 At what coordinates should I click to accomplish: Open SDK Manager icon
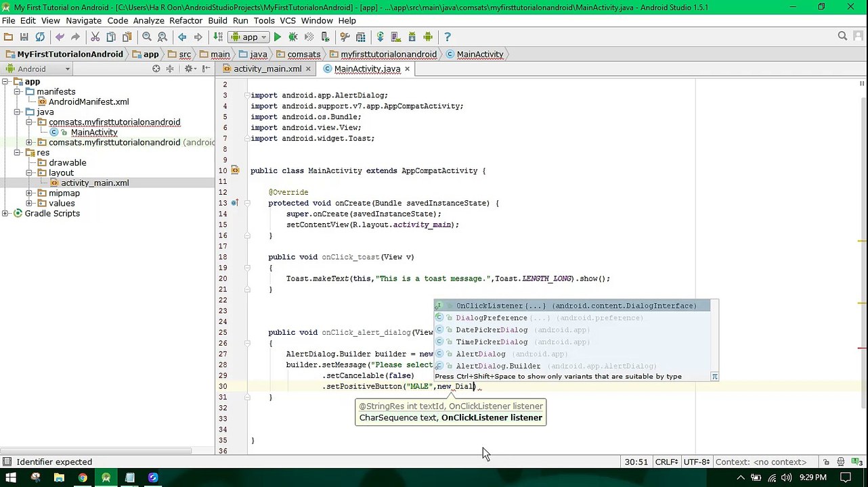[x=412, y=37]
